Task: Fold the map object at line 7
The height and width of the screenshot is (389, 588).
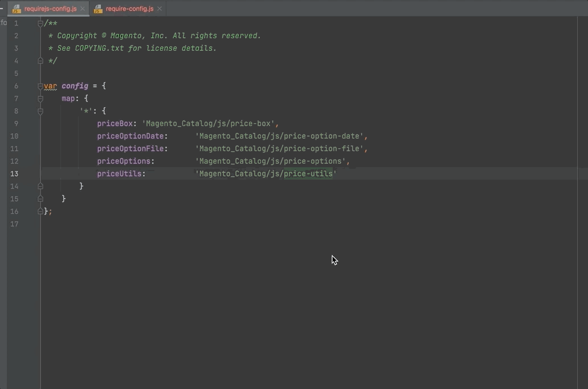Action: tap(40, 99)
